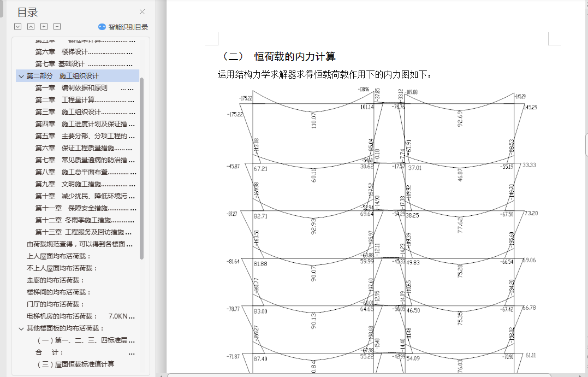Click value 73.20 at the right of the diagram
This screenshot has width=588, height=377.
pos(531,213)
